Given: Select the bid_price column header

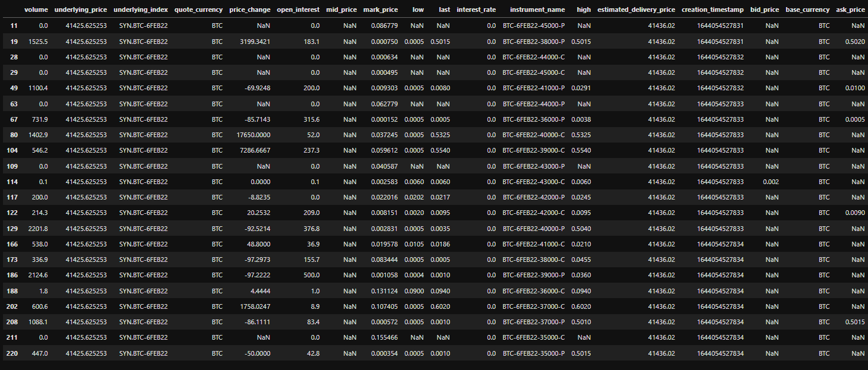Looking at the screenshot, I should [x=765, y=10].
